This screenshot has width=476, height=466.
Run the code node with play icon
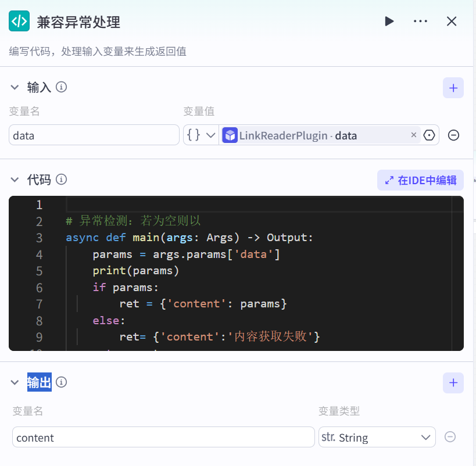pyautogui.click(x=389, y=21)
